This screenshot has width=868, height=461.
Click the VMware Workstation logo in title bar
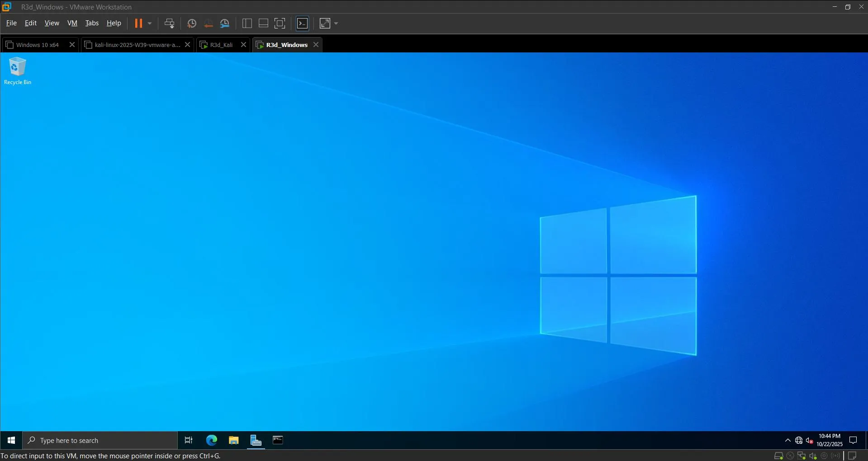[x=7, y=7]
